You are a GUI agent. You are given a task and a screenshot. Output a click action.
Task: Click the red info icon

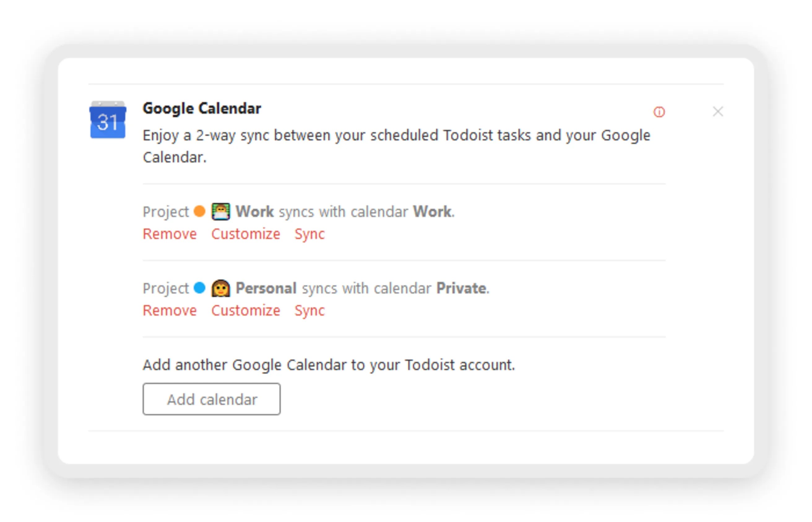pyautogui.click(x=659, y=112)
